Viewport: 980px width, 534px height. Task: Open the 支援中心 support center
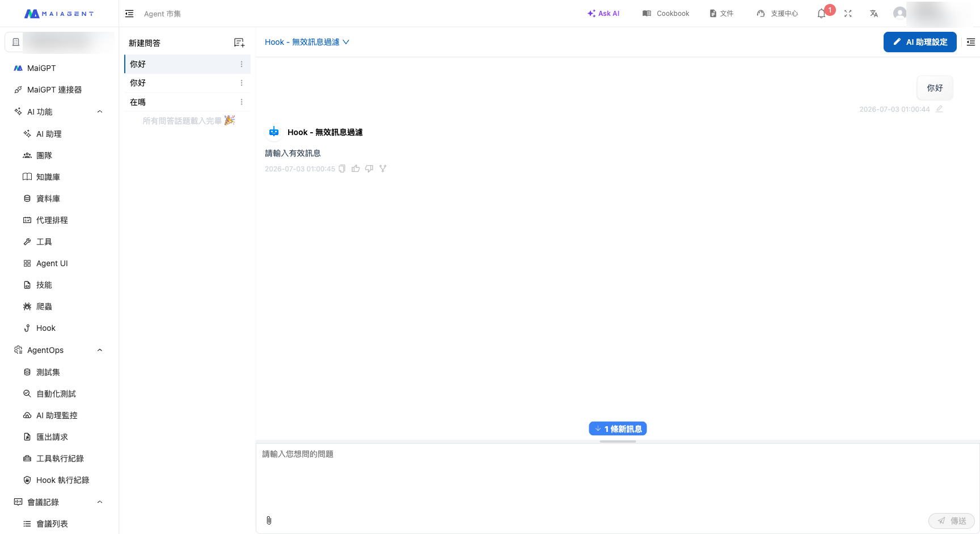pos(778,14)
